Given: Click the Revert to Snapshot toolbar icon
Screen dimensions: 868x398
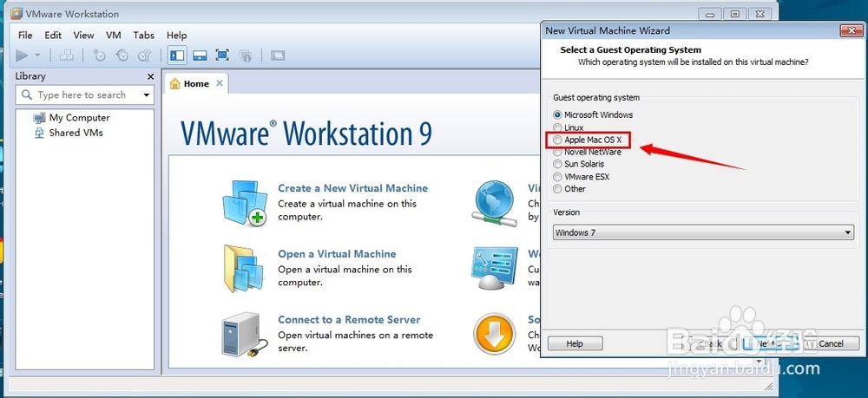Looking at the screenshot, I should 122,55.
